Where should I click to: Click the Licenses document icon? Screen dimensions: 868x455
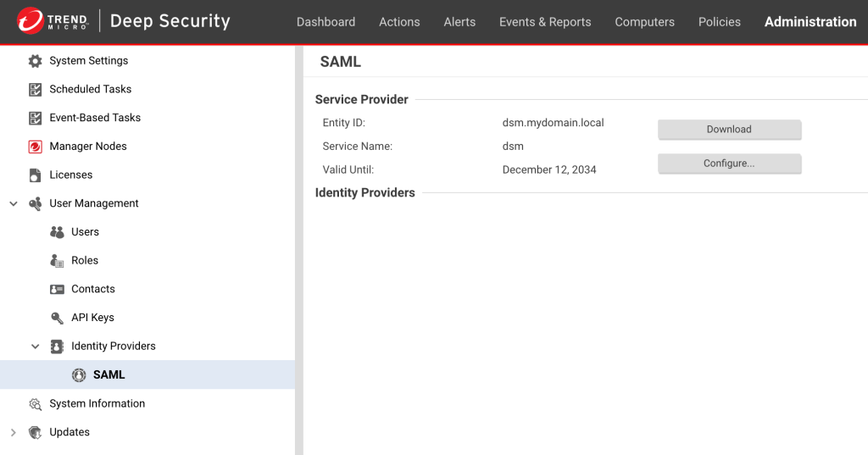pos(35,175)
